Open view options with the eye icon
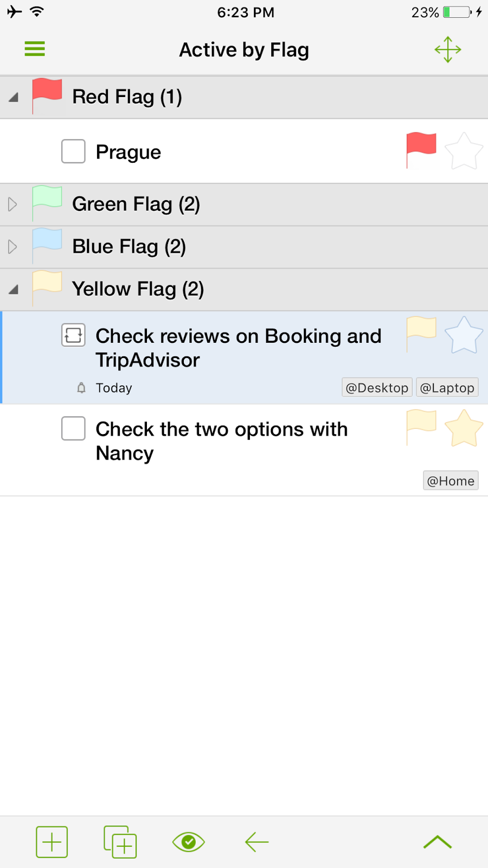The height and width of the screenshot is (868, 488). click(188, 841)
